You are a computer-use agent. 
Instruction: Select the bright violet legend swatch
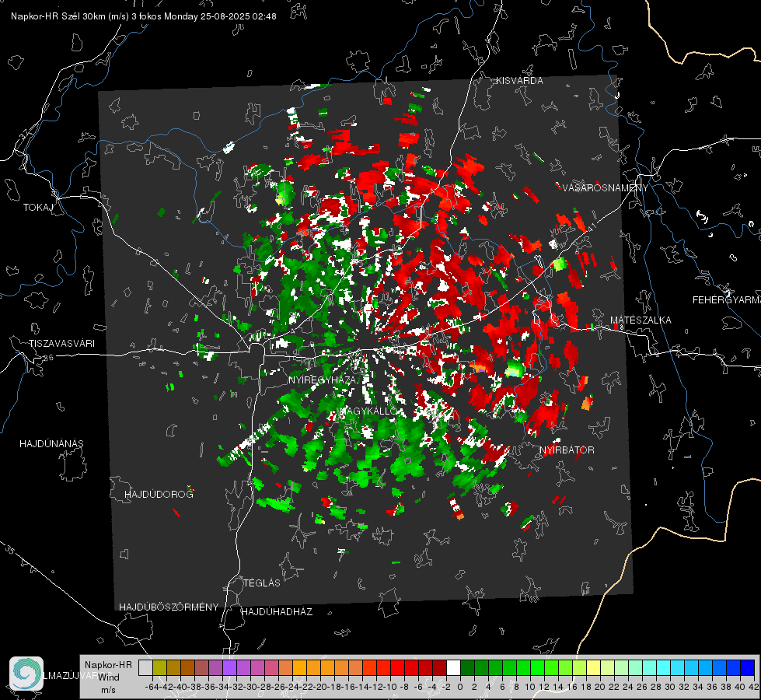[229, 667]
